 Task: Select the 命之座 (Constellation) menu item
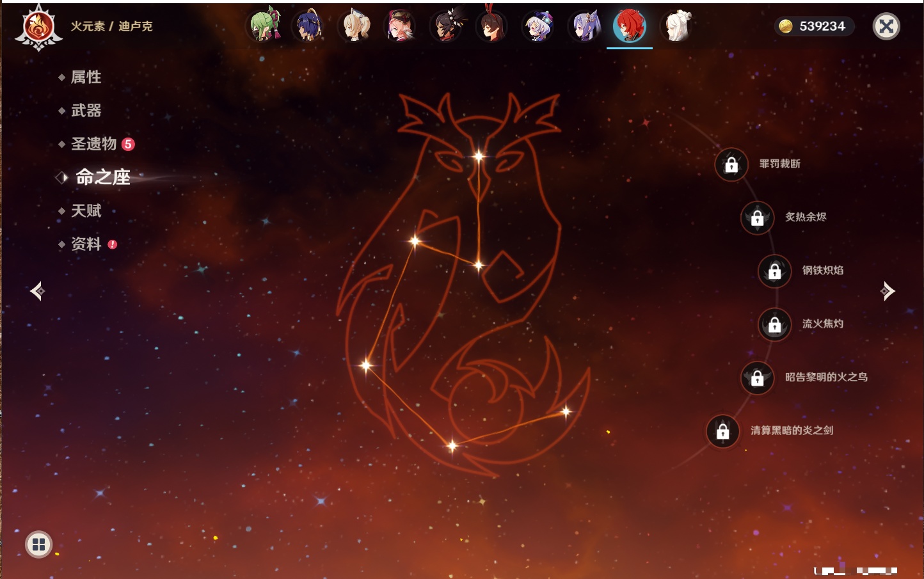click(x=102, y=177)
